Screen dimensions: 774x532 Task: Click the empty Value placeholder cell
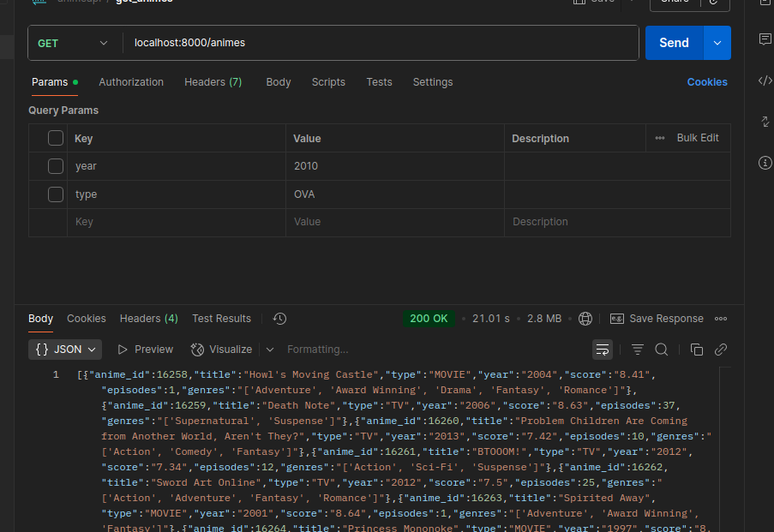click(x=395, y=222)
